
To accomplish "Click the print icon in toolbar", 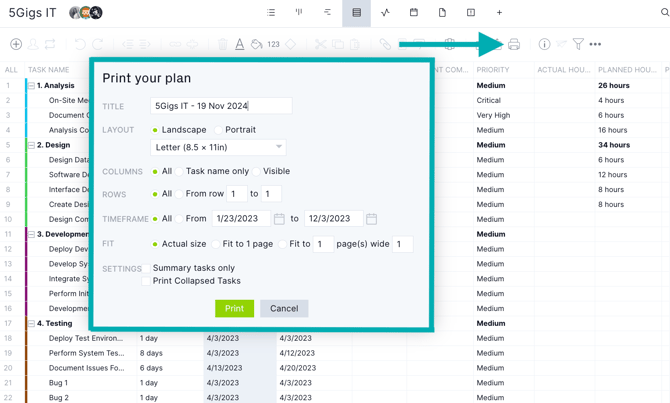I will pos(514,44).
